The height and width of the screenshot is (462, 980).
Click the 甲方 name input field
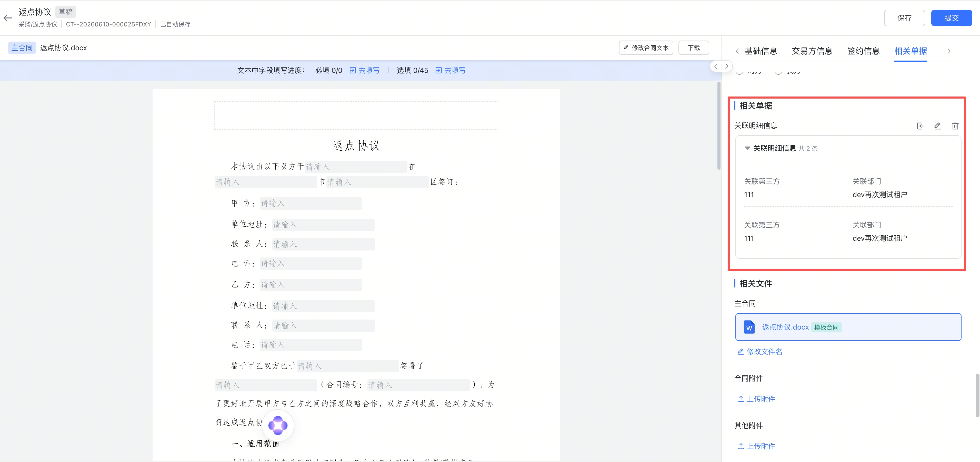(x=311, y=203)
